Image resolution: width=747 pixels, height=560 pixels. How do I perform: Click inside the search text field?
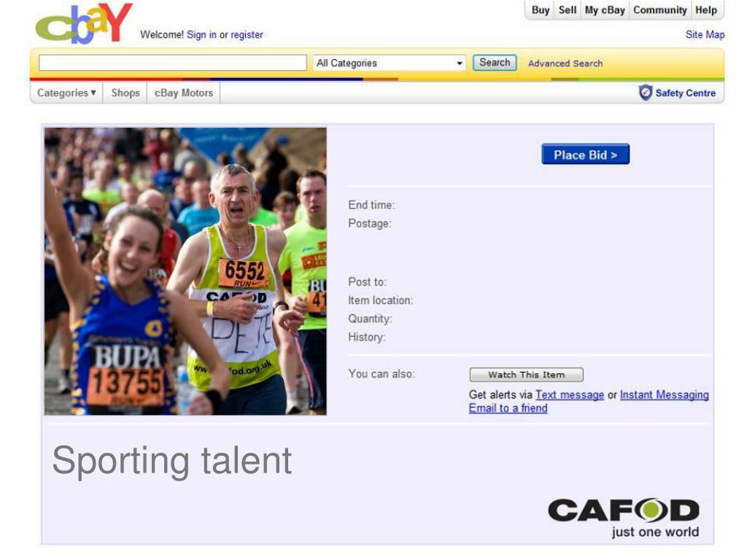[172, 63]
